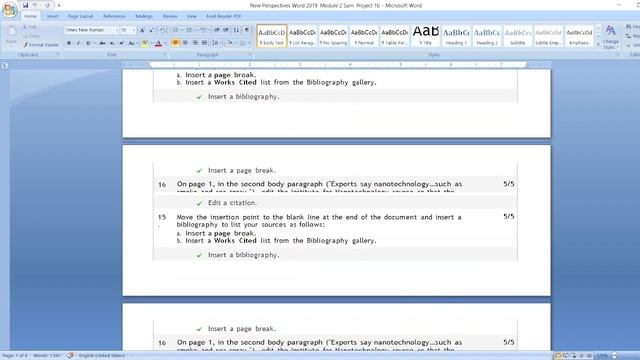Screen dimensions: 640x360
Task: Switch to the Home tab
Action: point(30,16)
